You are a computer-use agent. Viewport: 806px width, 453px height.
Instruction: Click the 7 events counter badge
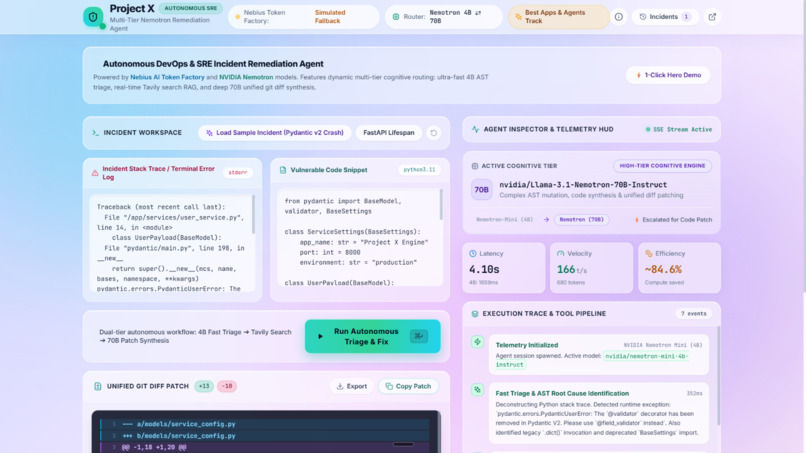693,314
